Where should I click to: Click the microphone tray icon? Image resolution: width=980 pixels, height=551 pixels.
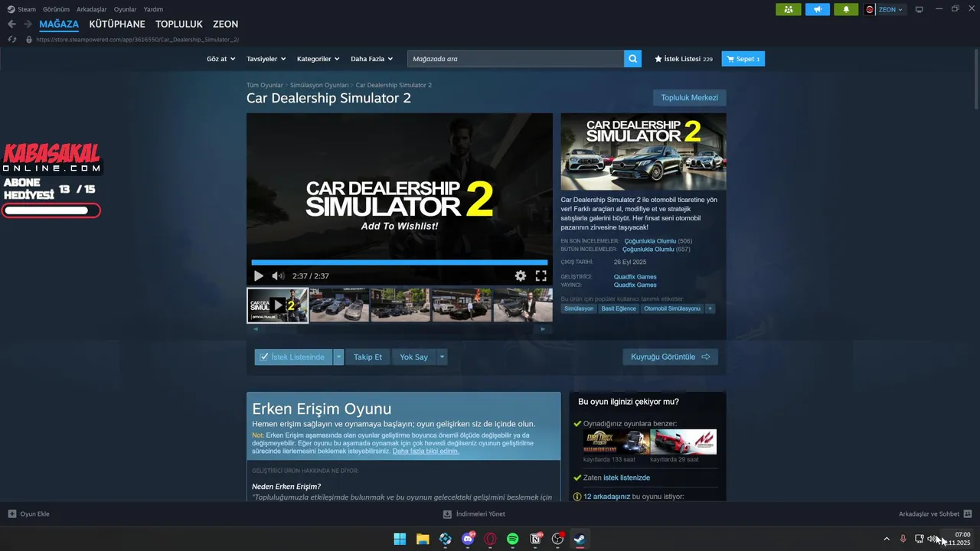tap(903, 539)
